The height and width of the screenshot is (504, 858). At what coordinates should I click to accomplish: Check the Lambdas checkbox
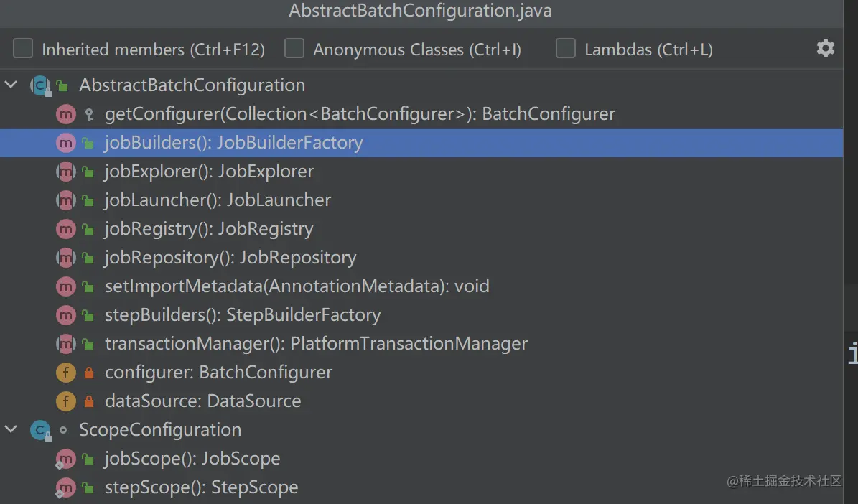pyautogui.click(x=566, y=49)
